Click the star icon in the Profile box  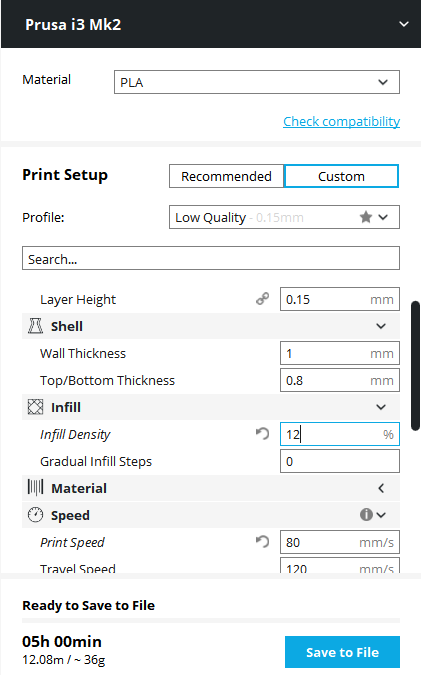[366, 217]
